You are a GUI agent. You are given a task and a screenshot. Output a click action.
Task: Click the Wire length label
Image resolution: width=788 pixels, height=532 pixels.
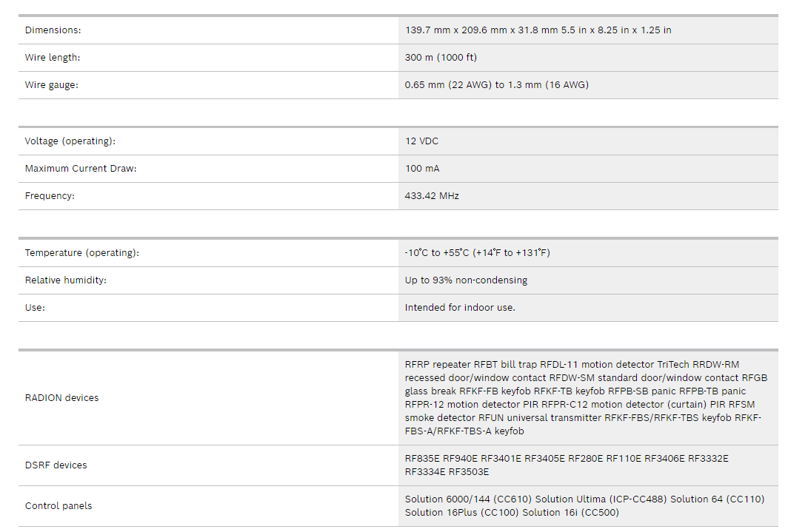pos(53,58)
